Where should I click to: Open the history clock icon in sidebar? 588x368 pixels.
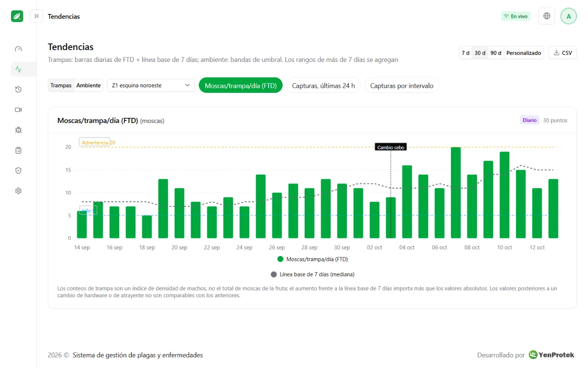[x=18, y=89]
